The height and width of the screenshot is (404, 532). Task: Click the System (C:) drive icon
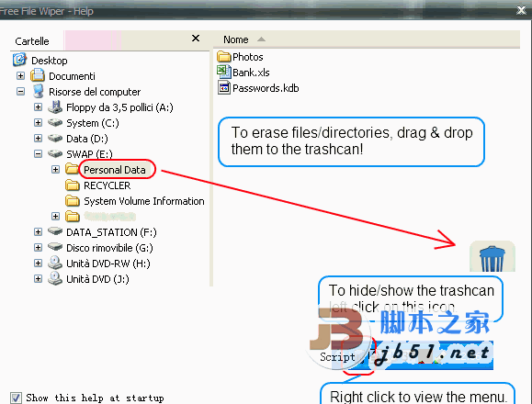[55, 122]
